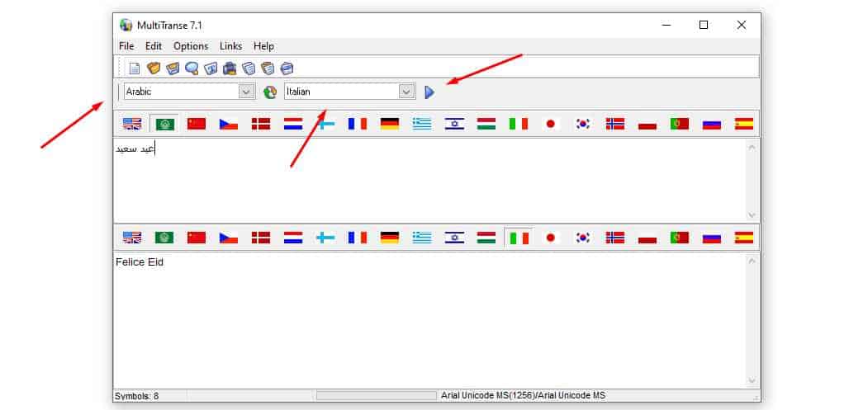The height and width of the screenshot is (410, 868).
Task: Select Hungarian flag in source language row
Action: click(486, 124)
